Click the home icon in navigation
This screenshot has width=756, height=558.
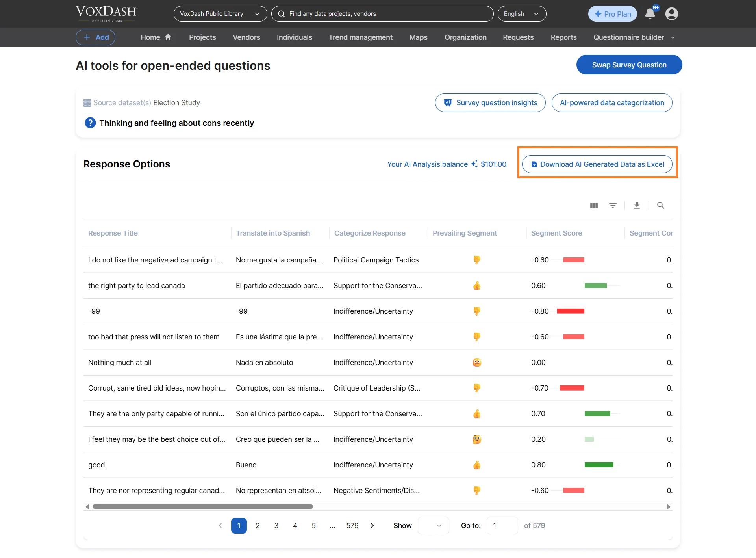168,37
